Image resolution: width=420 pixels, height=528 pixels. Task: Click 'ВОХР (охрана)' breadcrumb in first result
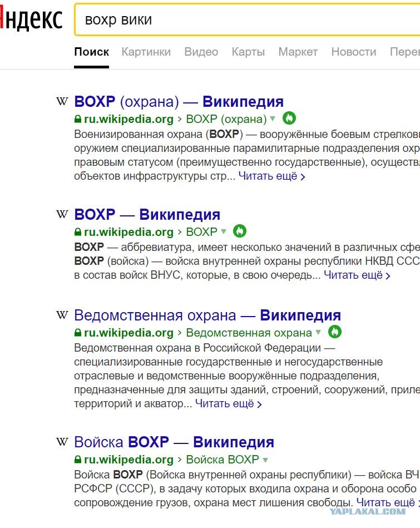coord(226,119)
